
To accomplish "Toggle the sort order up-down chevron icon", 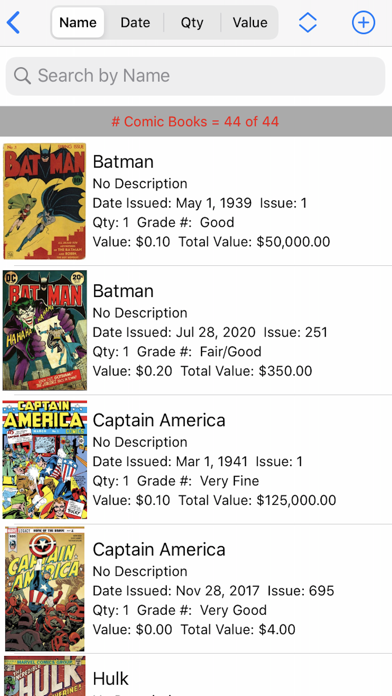I will tap(308, 22).
